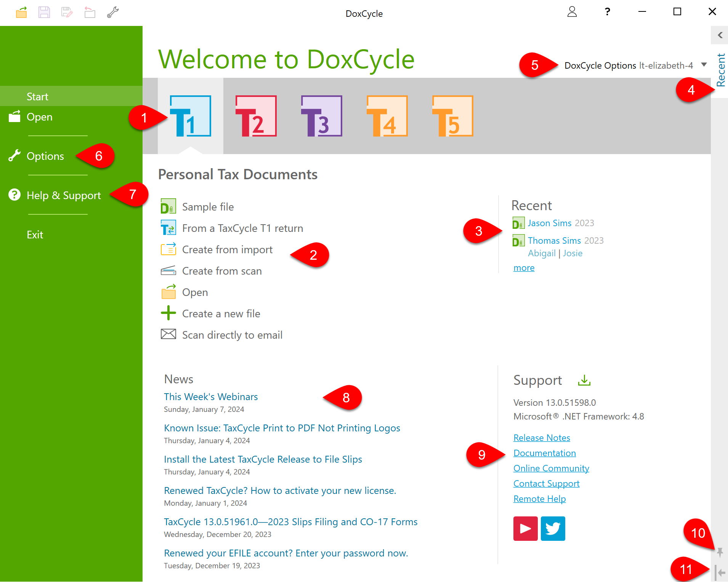Open the Twitter bird icon
Image resolution: width=728 pixels, height=582 pixels.
[x=553, y=529]
